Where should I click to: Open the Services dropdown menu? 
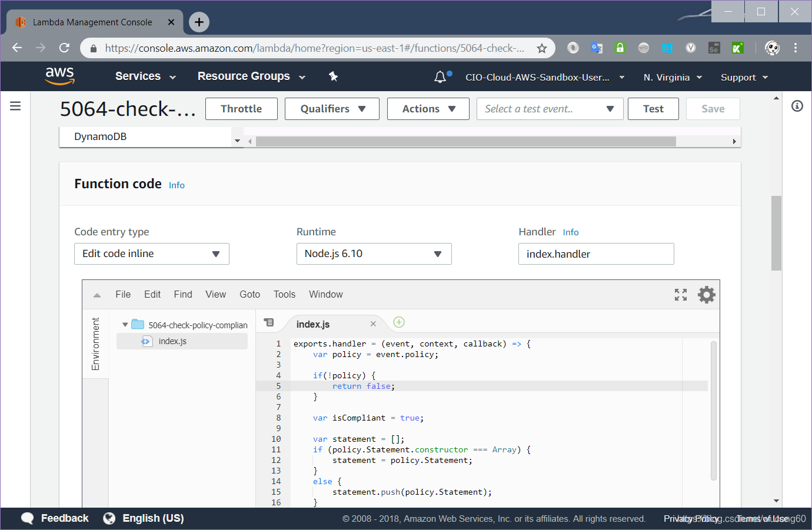click(x=145, y=76)
